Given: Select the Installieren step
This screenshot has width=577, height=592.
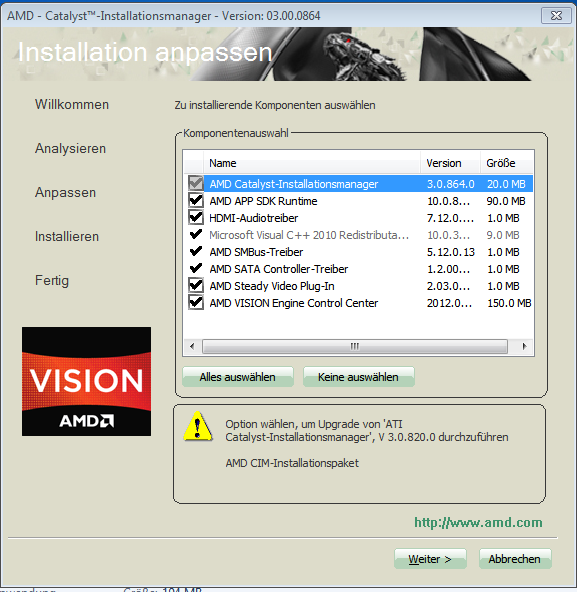Looking at the screenshot, I should 67,237.
